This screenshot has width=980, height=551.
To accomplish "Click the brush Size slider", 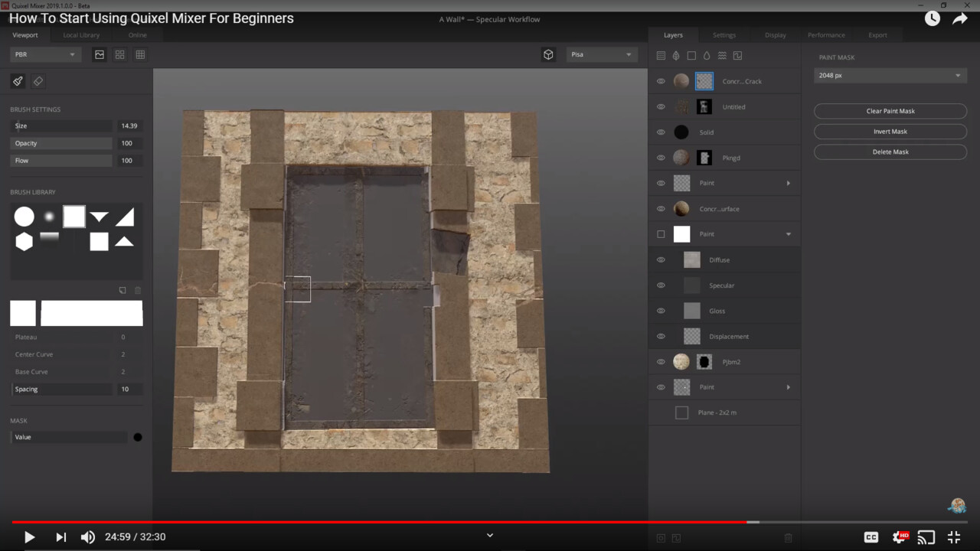I will tap(61, 126).
